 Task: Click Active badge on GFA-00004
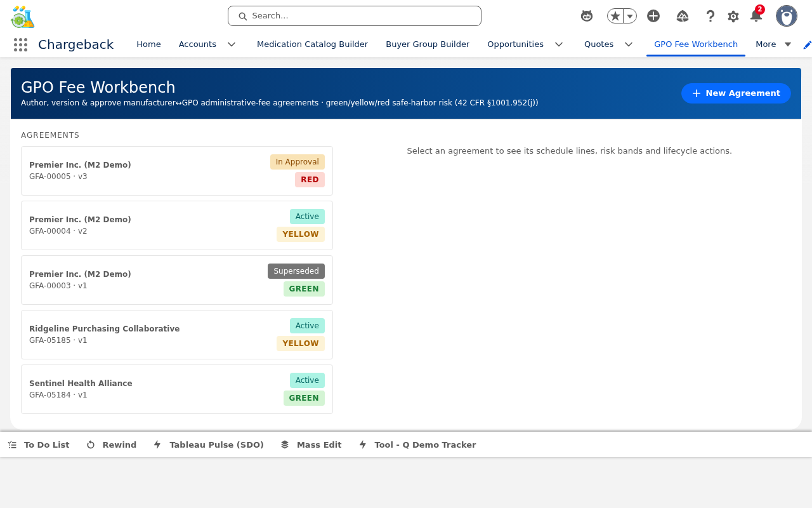tap(307, 217)
